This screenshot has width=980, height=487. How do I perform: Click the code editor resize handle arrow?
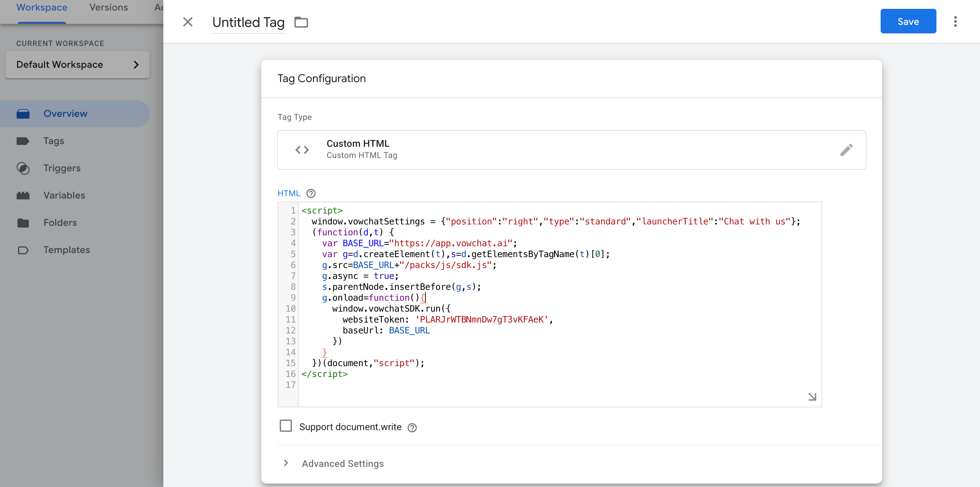coord(812,397)
